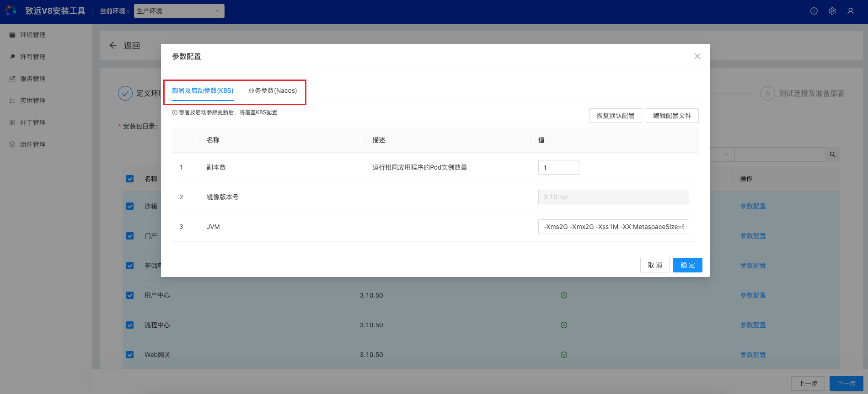Click the user profile icon
Viewport: 868px width, 394px height.
[x=850, y=11]
